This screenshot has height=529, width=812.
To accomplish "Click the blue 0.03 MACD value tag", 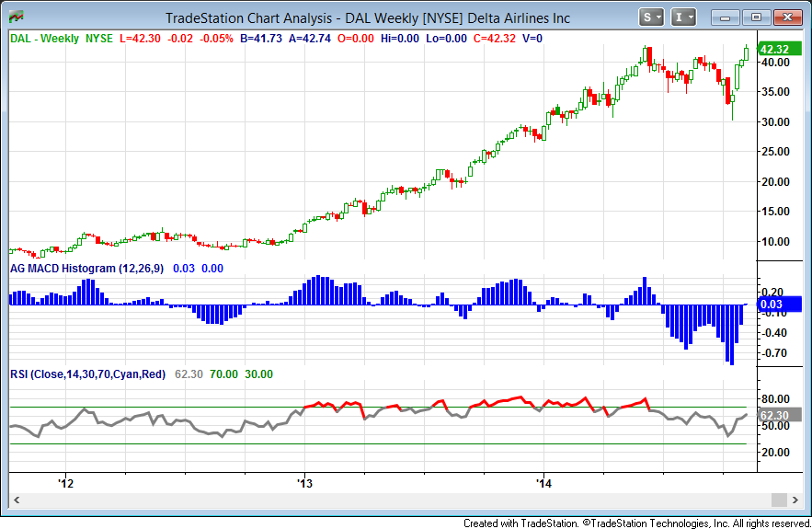I will (x=780, y=305).
